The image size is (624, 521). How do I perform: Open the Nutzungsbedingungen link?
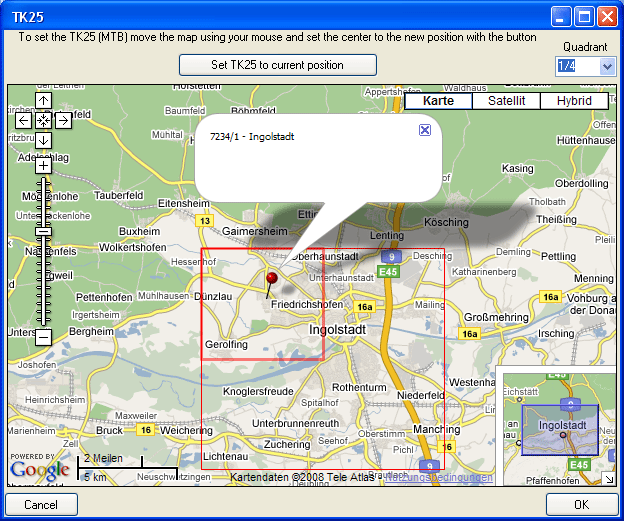point(438,477)
